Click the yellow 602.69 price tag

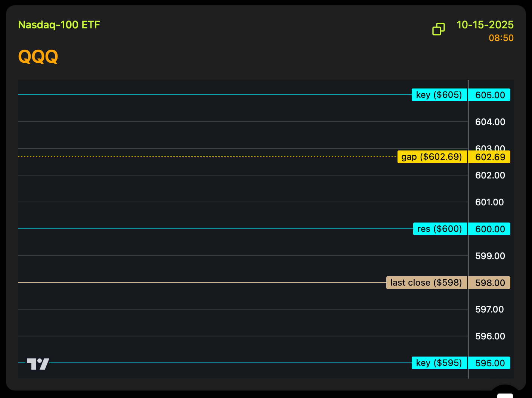[x=490, y=157]
